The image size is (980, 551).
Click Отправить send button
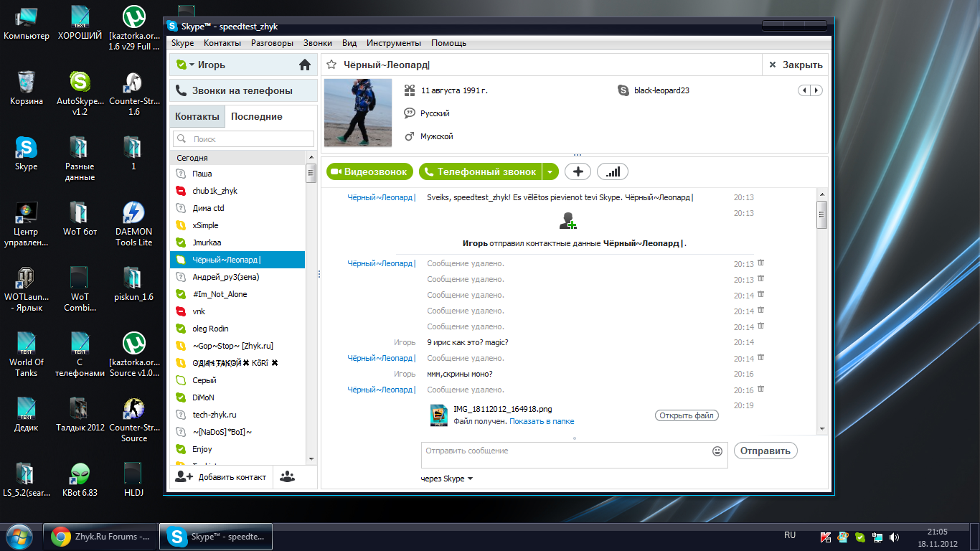tap(765, 451)
